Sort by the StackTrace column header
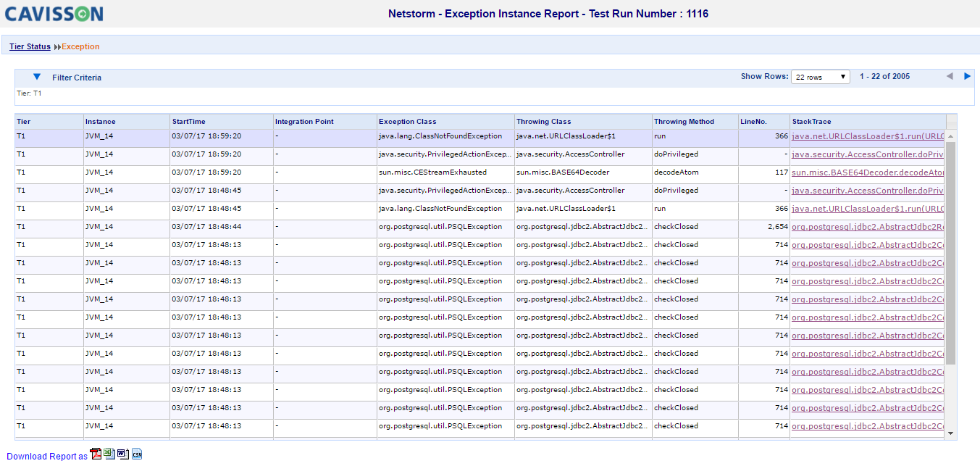 867,122
